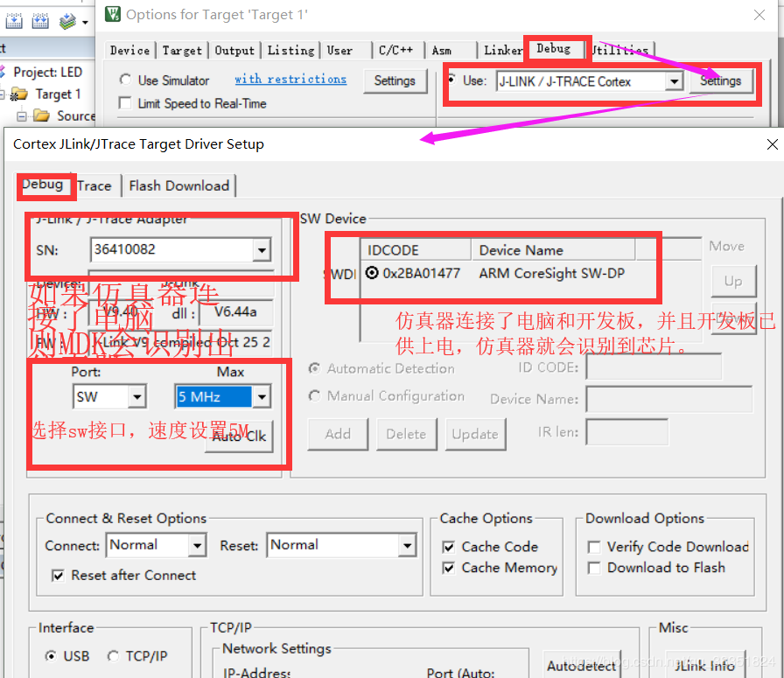Open the Listing tab in Options
784x678 pixels.
pyautogui.click(x=290, y=51)
